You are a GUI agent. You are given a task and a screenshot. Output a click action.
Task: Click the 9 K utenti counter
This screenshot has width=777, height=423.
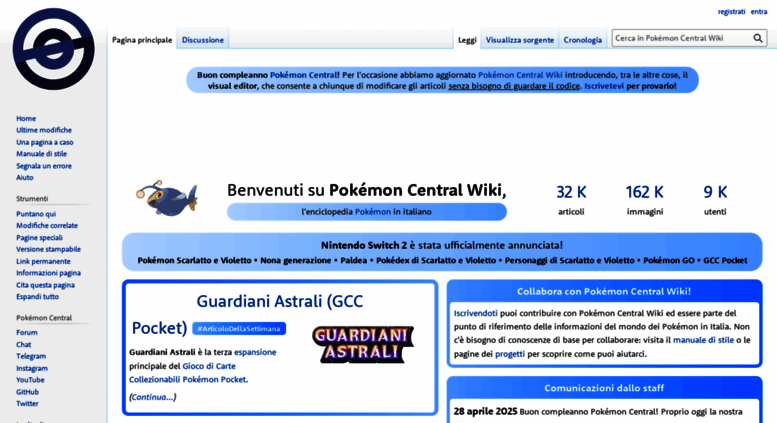coord(715,200)
